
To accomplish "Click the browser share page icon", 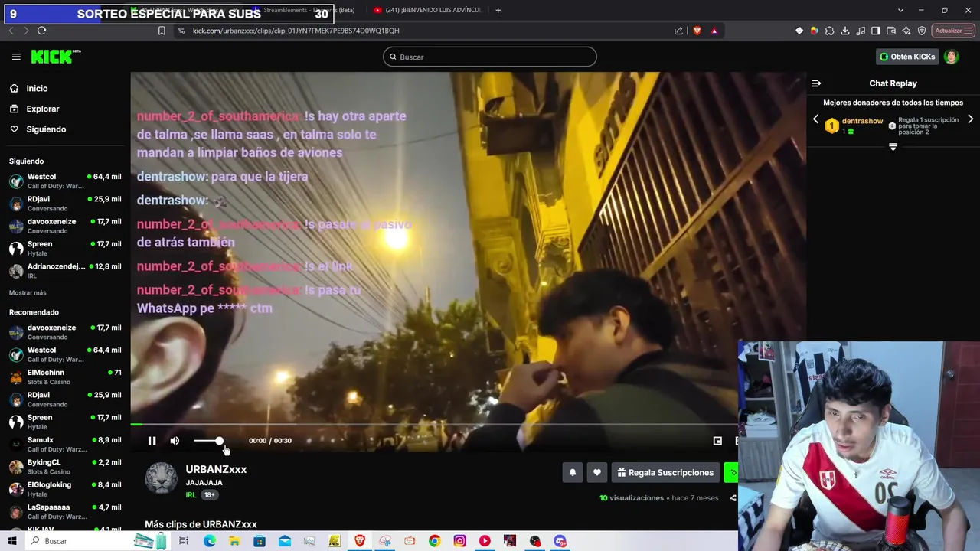I will tap(678, 31).
